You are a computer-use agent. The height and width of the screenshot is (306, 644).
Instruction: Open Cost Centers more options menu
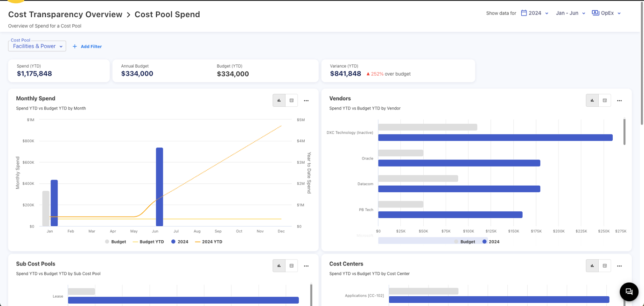coord(619,266)
